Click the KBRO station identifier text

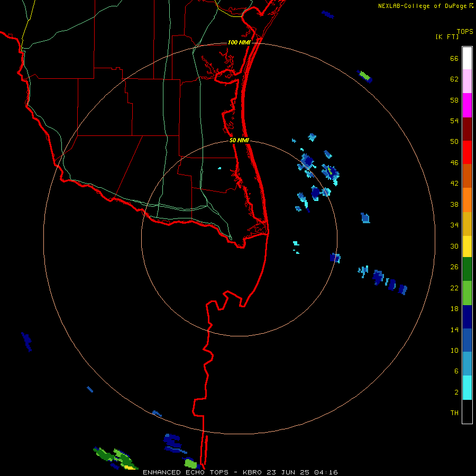coord(253,472)
